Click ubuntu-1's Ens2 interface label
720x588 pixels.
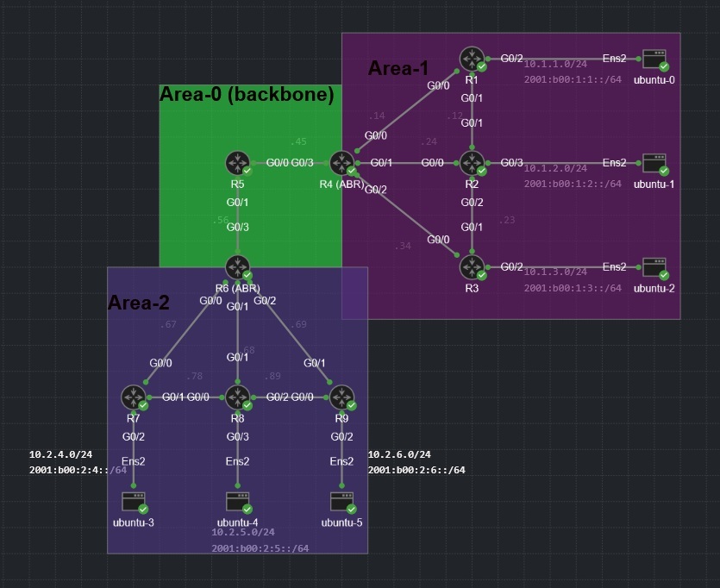click(615, 162)
